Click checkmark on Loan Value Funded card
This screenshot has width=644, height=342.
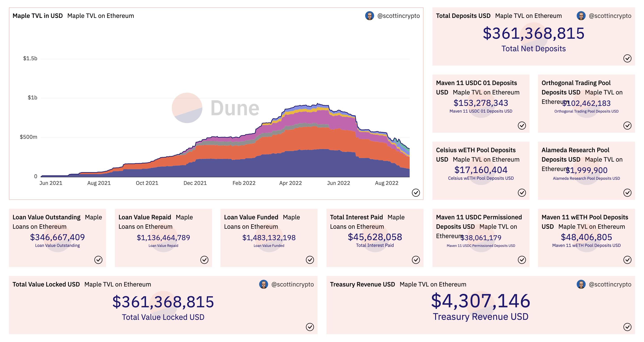(310, 260)
